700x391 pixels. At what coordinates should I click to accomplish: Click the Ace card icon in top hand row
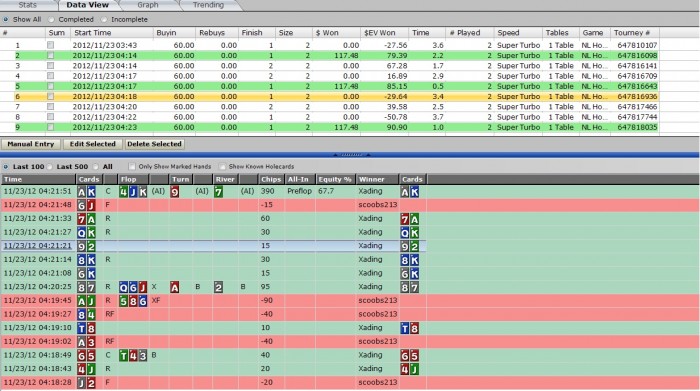pyautogui.click(x=81, y=191)
